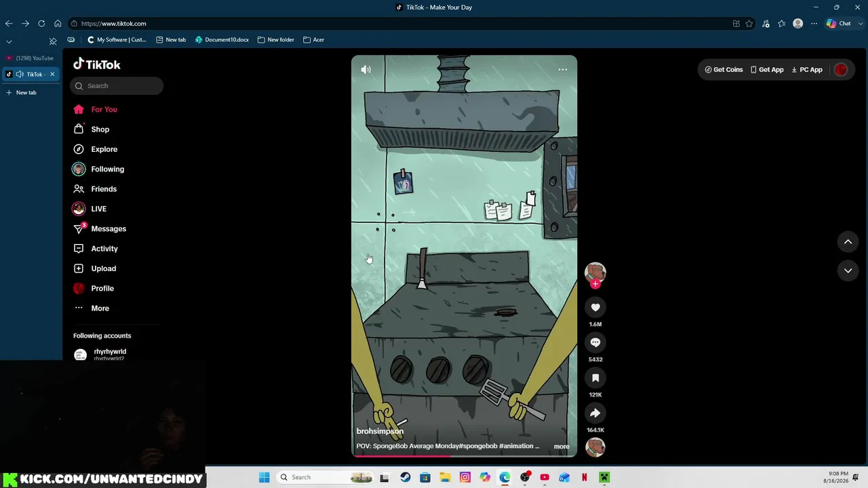Viewport: 868px width, 488px height.
Task: Open the red profile avatar menu
Action: point(841,70)
